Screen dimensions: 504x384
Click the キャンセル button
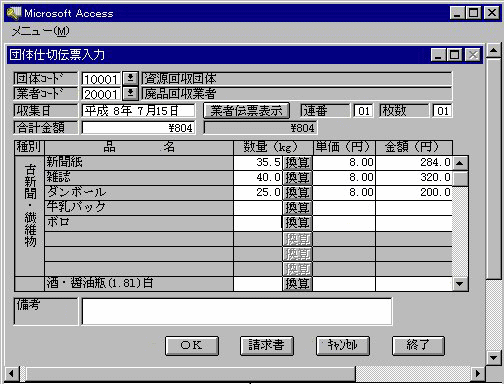343,346
